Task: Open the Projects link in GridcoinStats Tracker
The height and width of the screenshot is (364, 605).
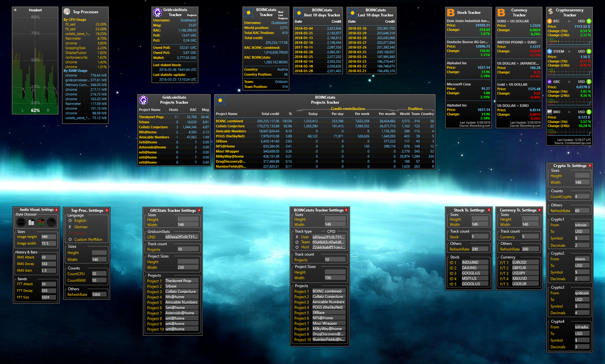Action: click(x=192, y=16)
